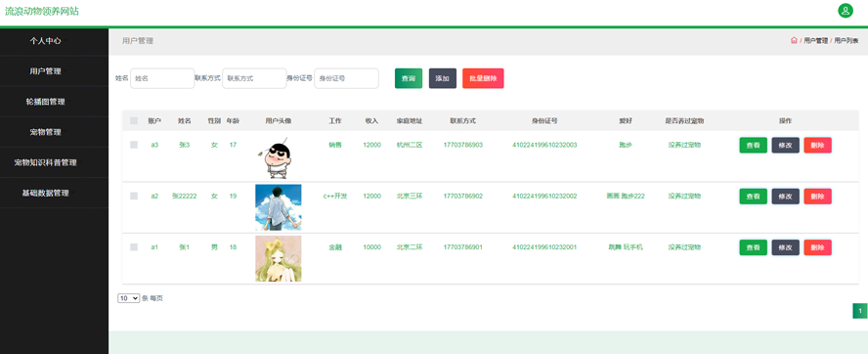868x354 pixels.
Task: Click the name cell 张22222
Action: 185,197
